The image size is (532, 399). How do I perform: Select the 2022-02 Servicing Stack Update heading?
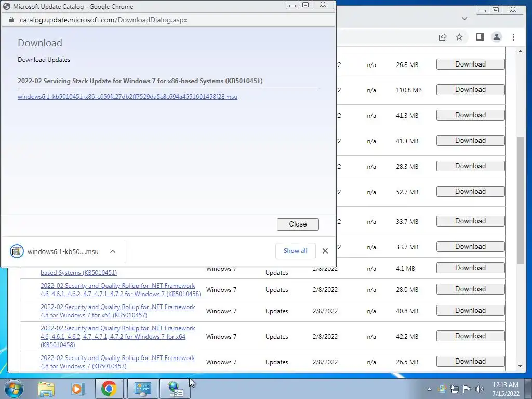140,81
